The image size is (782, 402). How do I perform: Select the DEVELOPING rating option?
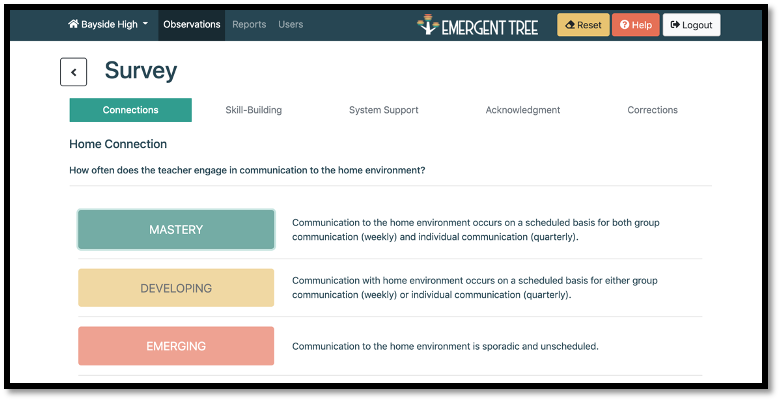(x=176, y=288)
